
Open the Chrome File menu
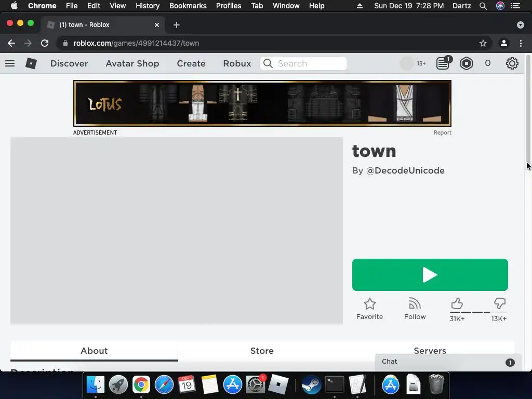(72, 6)
